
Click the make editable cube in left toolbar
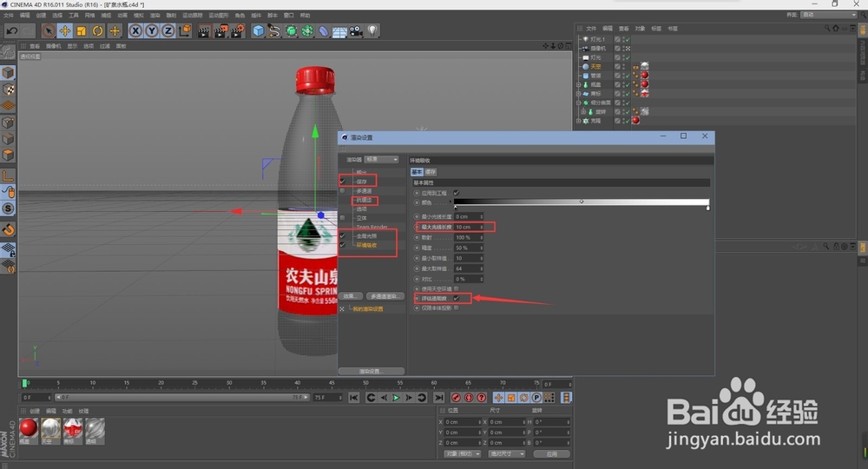pos(8,73)
